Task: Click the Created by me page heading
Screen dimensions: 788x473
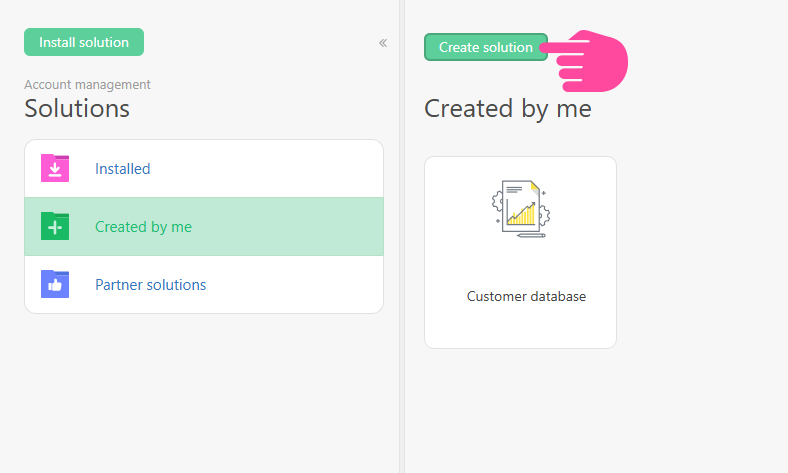Action: [508, 109]
